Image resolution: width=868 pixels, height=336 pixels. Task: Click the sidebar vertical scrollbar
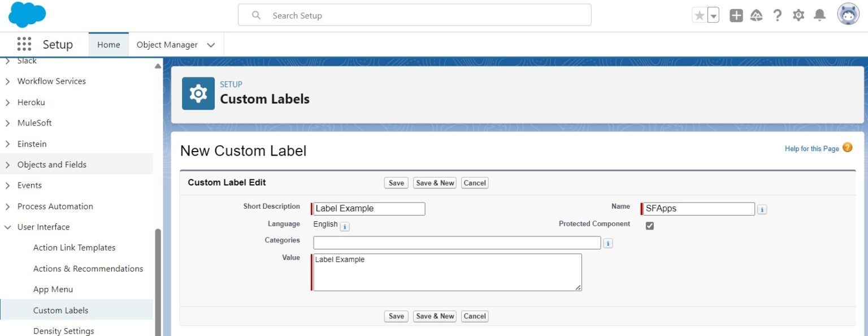click(x=158, y=282)
